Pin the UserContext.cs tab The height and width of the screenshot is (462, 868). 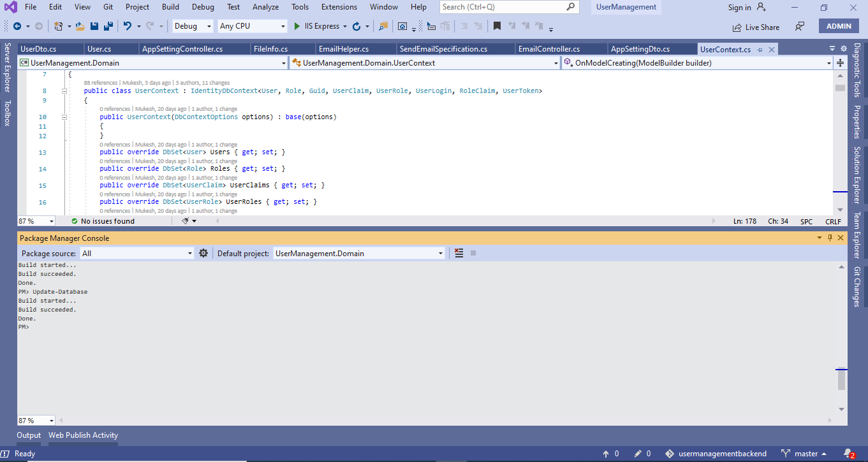(760, 50)
